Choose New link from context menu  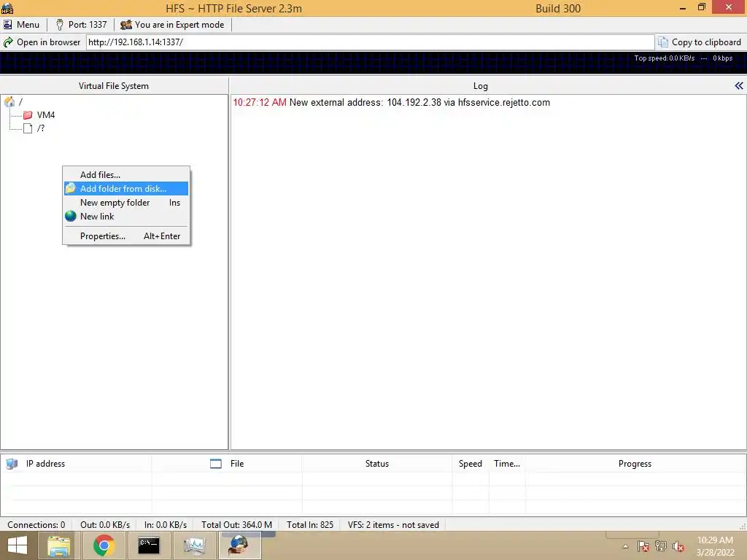point(126,216)
